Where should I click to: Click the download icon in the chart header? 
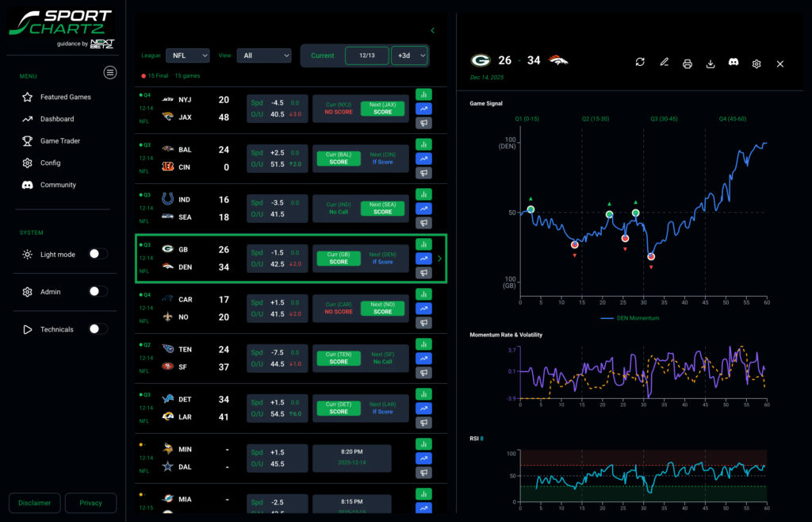point(710,63)
